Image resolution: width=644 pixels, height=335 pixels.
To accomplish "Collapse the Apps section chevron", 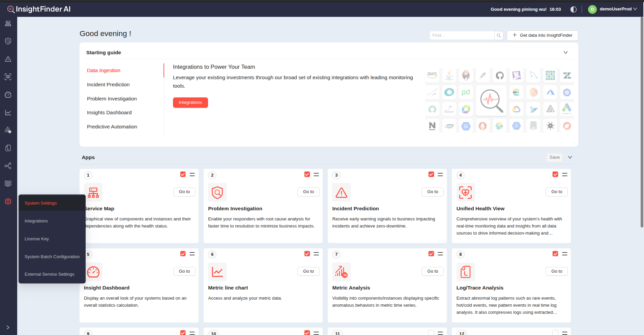I will pos(570,157).
